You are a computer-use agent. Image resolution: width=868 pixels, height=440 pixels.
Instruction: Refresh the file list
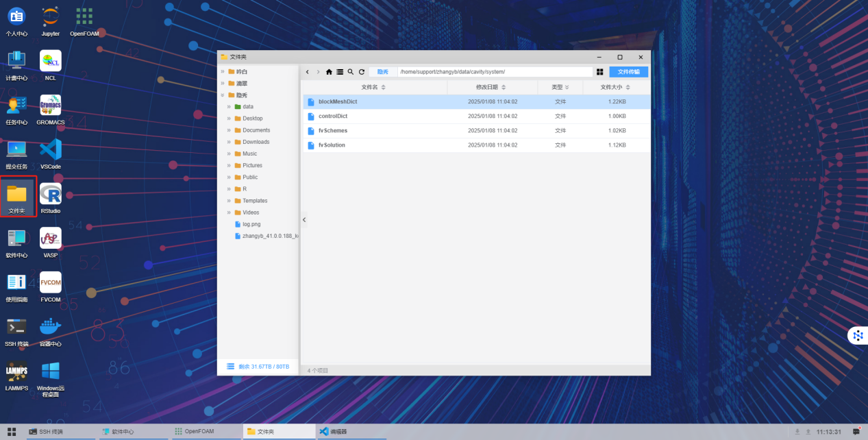pyautogui.click(x=361, y=72)
